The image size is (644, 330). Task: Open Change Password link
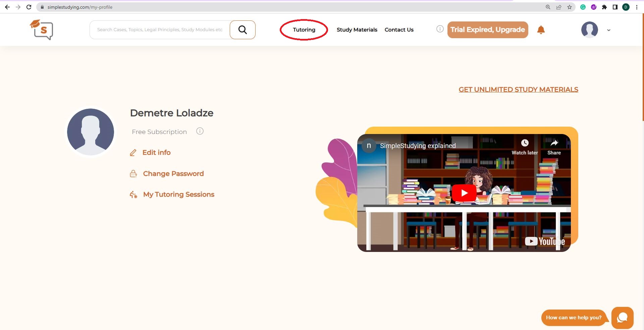pyautogui.click(x=173, y=174)
